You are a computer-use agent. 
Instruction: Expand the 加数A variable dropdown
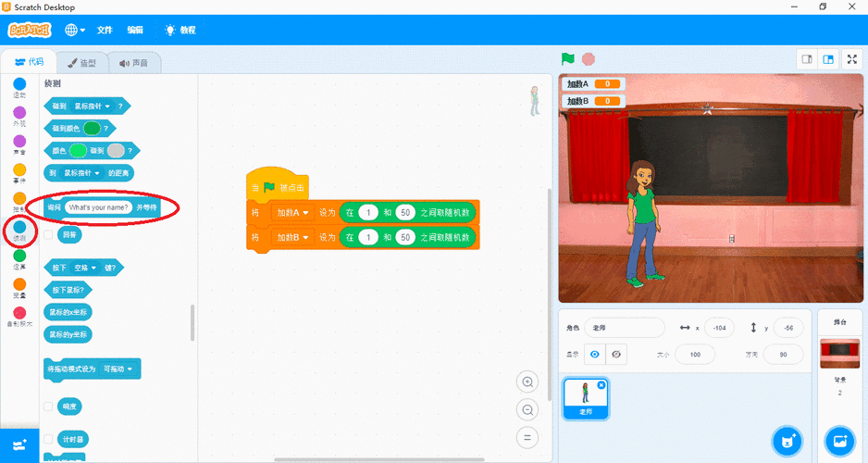pyautogui.click(x=291, y=212)
